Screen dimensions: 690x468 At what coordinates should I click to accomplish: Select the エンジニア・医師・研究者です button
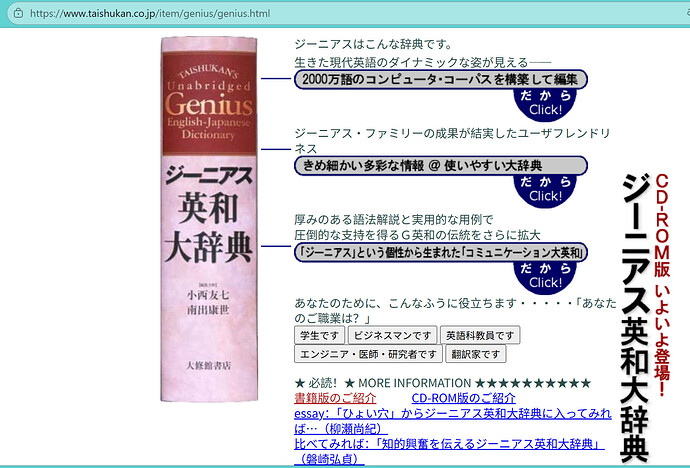tap(367, 354)
